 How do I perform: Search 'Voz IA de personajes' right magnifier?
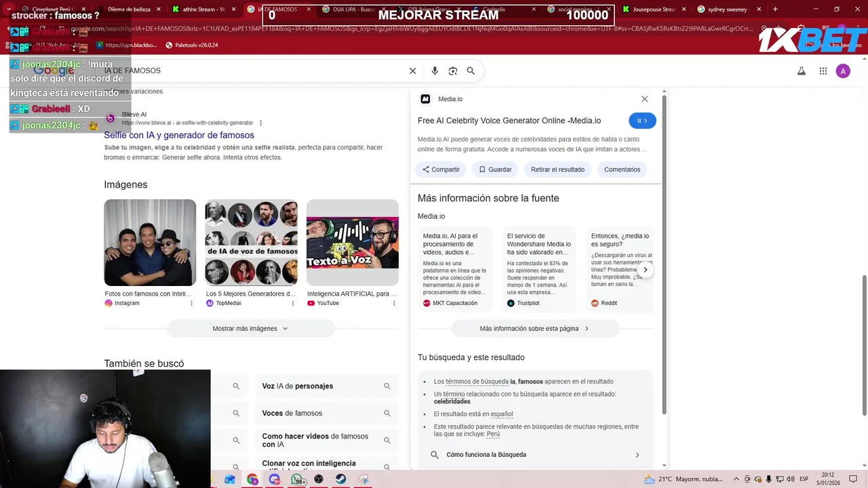[387, 386]
